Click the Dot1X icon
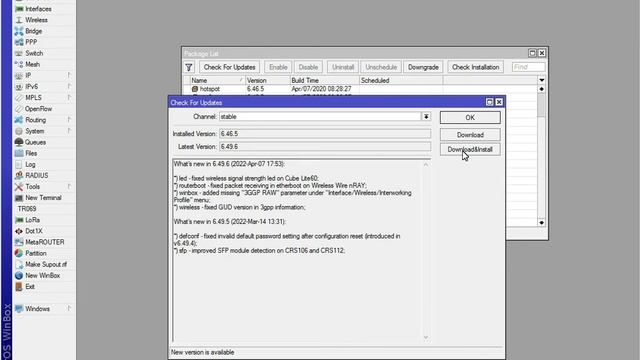The height and width of the screenshot is (360, 640). coord(19,231)
